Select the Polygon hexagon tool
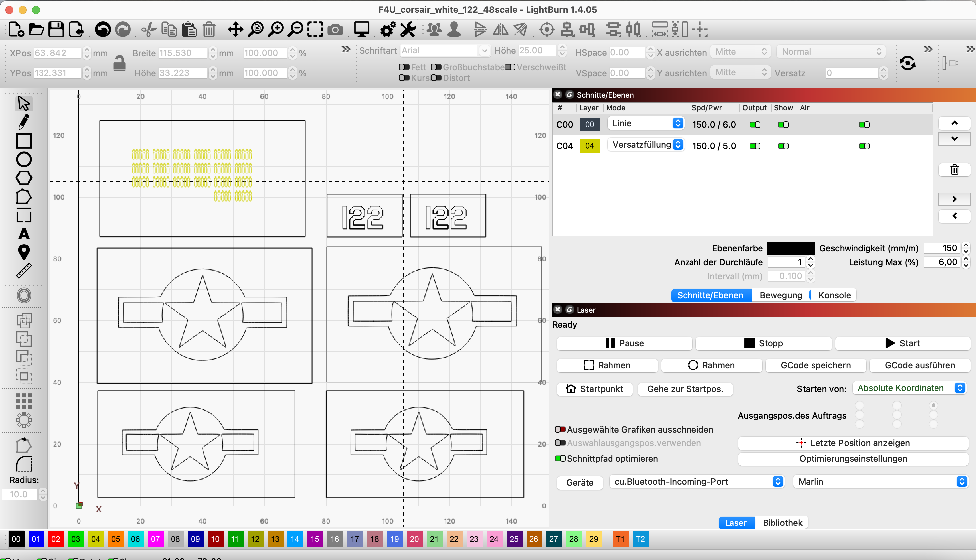Viewport: 976px width, 560px height. coord(24,178)
